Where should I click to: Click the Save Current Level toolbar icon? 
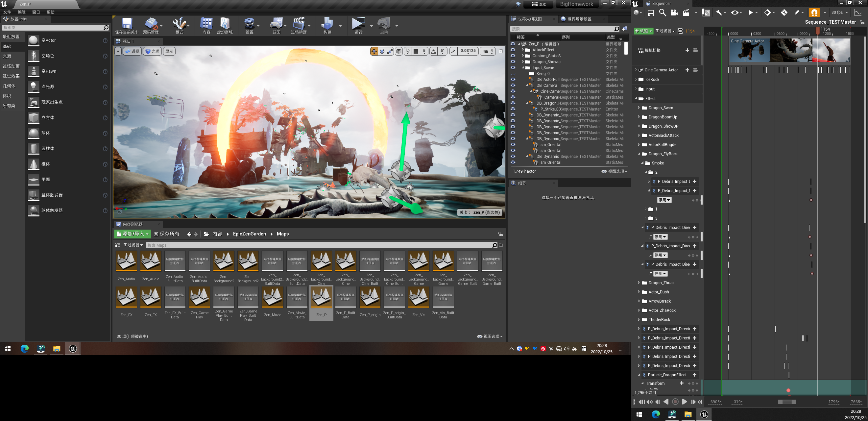pos(127,24)
